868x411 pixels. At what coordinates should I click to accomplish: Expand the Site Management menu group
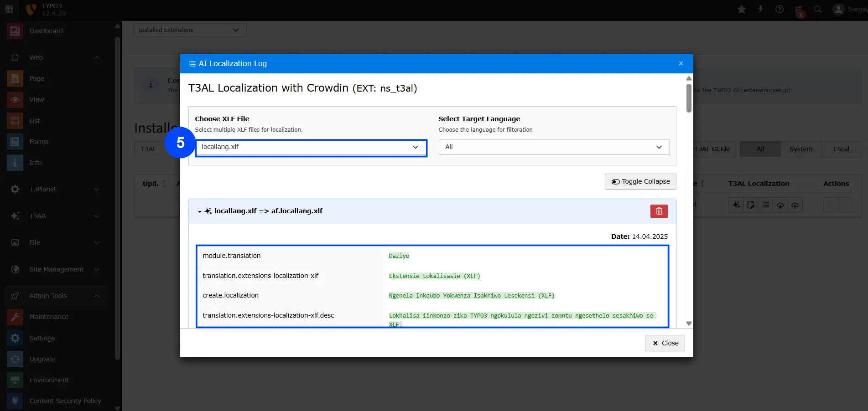(96, 269)
